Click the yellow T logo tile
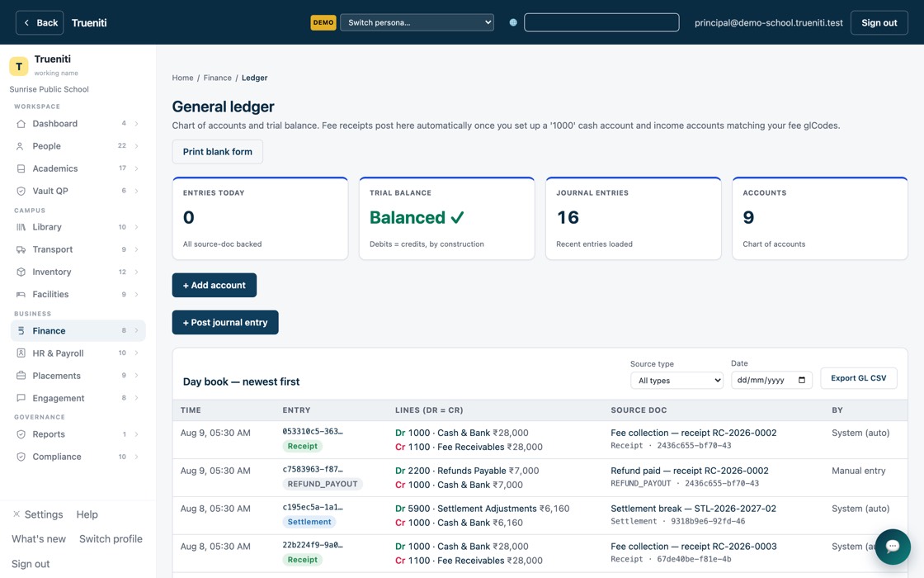The width and height of the screenshot is (924, 578). (19, 66)
